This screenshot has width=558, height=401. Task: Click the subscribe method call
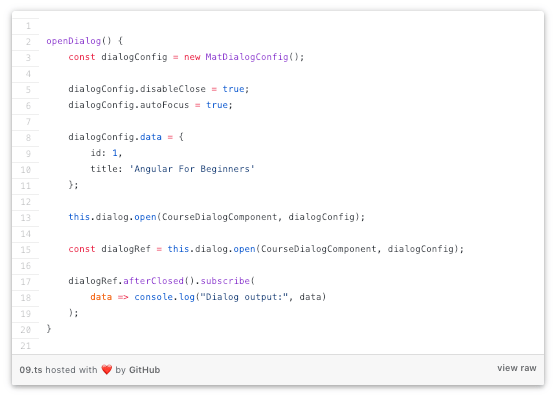(225, 281)
